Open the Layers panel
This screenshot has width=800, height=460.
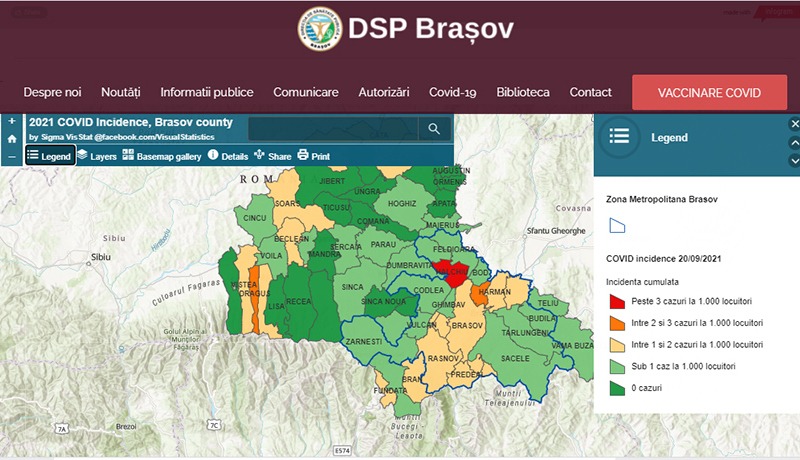point(96,156)
